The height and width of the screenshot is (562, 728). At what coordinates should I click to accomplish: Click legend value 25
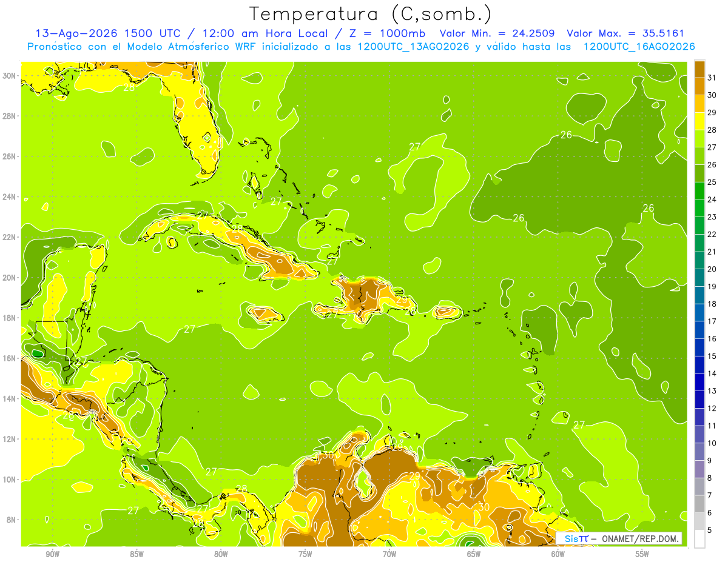712,182
